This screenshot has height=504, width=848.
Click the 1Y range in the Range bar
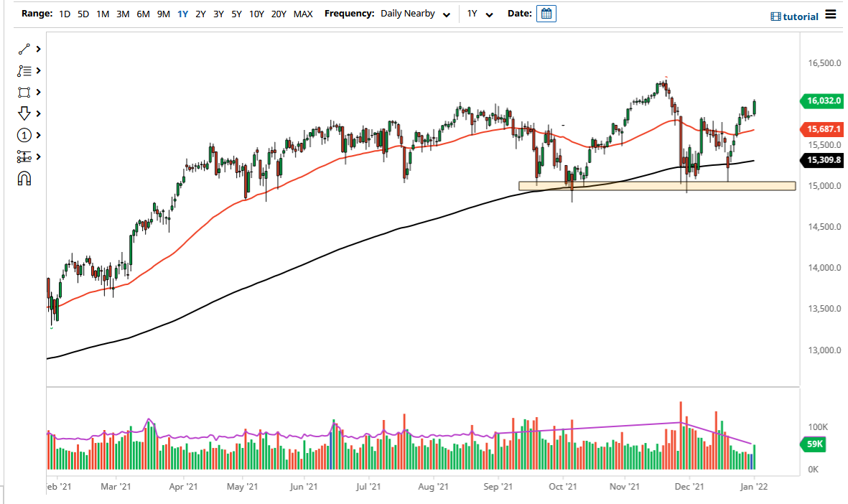point(182,13)
